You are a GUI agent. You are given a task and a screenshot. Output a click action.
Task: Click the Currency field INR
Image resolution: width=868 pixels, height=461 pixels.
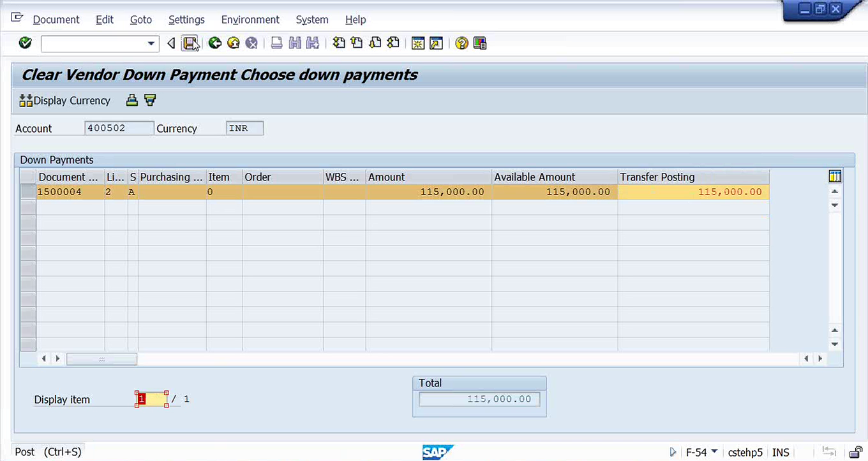[x=244, y=128]
